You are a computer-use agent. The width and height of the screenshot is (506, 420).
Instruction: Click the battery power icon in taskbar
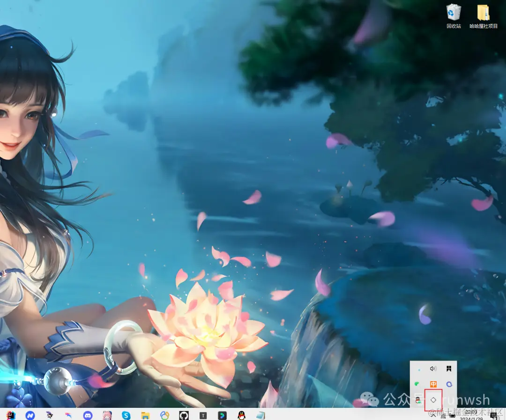(x=453, y=416)
